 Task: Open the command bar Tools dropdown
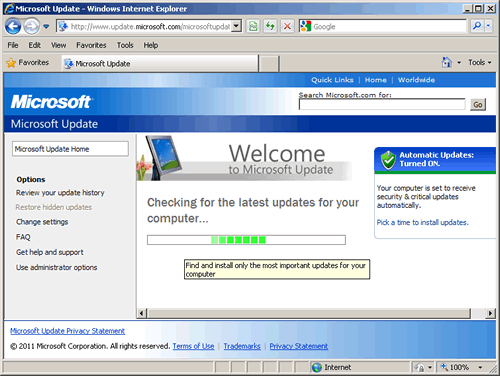tap(480, 62)
